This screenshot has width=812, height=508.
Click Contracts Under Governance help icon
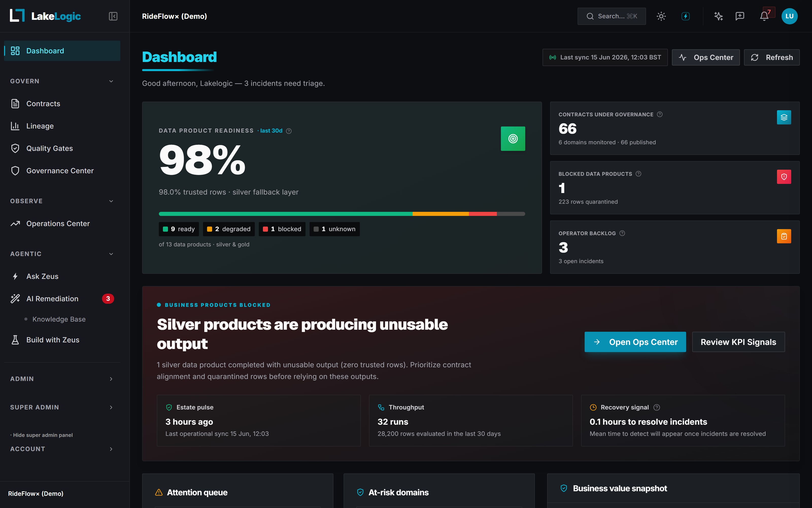coord(660,115)
